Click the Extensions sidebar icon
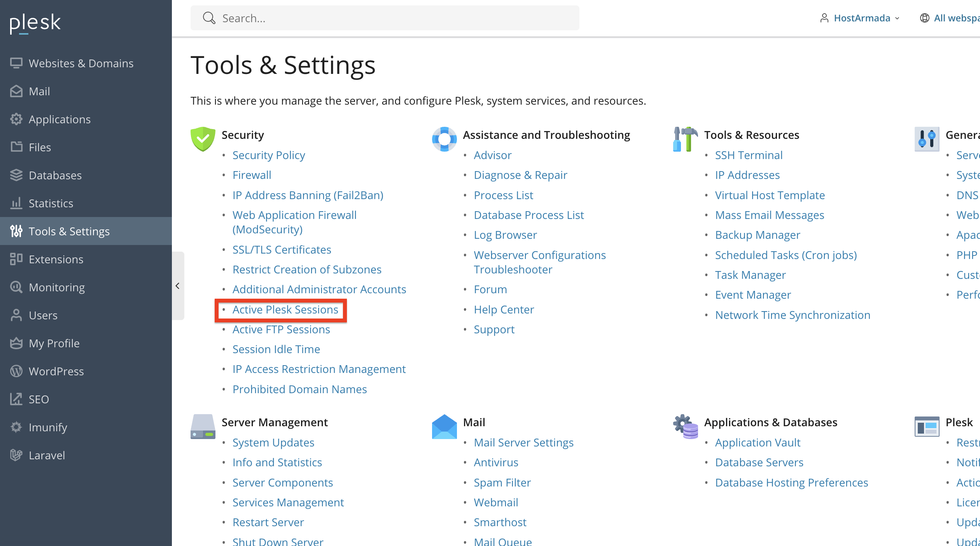This screenshot has height=546, width=980. 16,259
